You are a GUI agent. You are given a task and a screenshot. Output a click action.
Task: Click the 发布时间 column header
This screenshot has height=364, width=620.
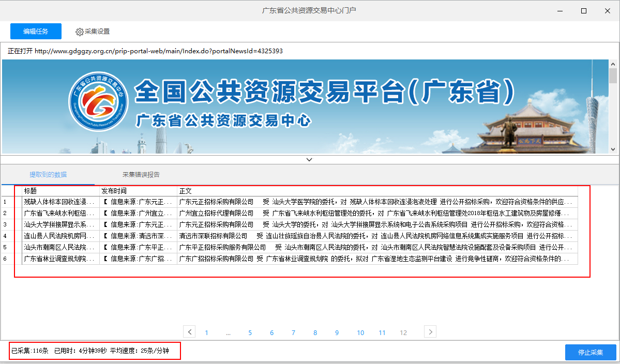[x=139, y=191]
